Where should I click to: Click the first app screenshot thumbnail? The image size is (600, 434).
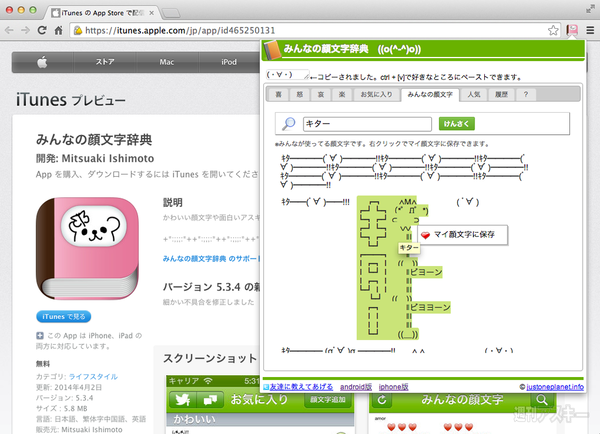pos(260,405)
